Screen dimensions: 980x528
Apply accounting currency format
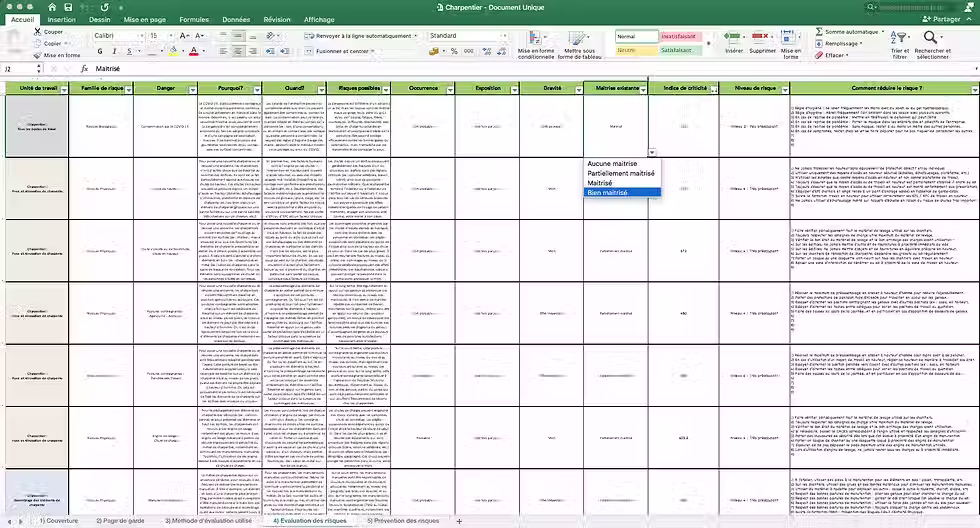pos(434,51)
